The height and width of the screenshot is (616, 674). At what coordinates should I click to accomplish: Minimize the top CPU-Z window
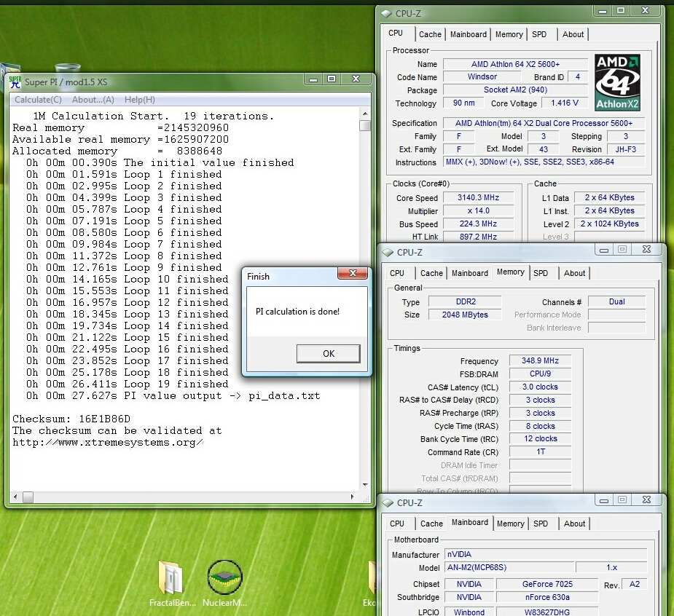pos(603,10)
